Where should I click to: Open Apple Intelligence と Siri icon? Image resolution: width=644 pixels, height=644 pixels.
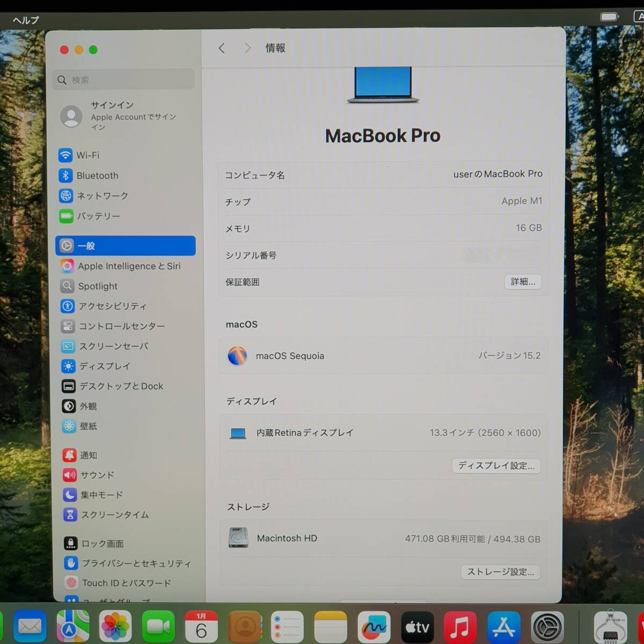tap(67, 266)
